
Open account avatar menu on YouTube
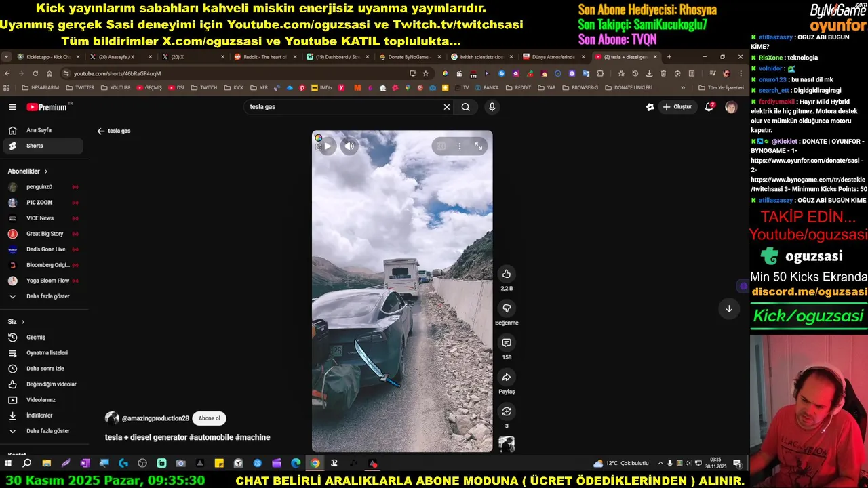pos(731,107)
